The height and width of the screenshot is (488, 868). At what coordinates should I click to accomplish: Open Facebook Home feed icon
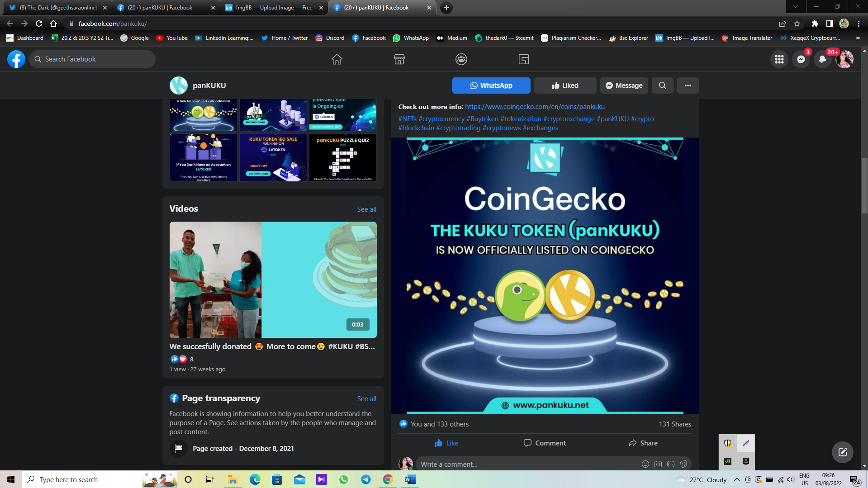337,59
